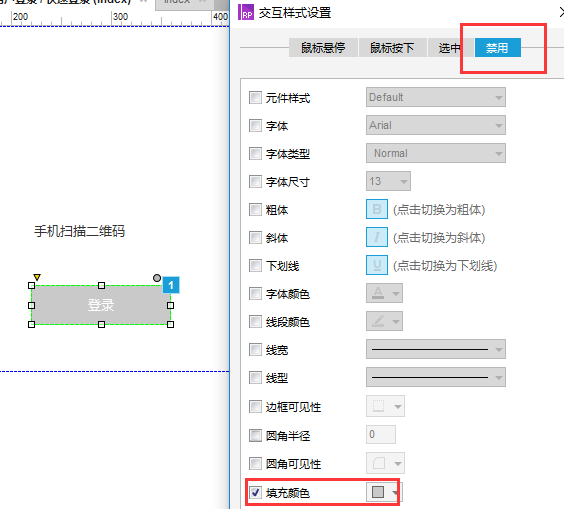Switch to the 鼠标按下 tab
This screenshot has height=509, width=564.
[x=392, y=47]
